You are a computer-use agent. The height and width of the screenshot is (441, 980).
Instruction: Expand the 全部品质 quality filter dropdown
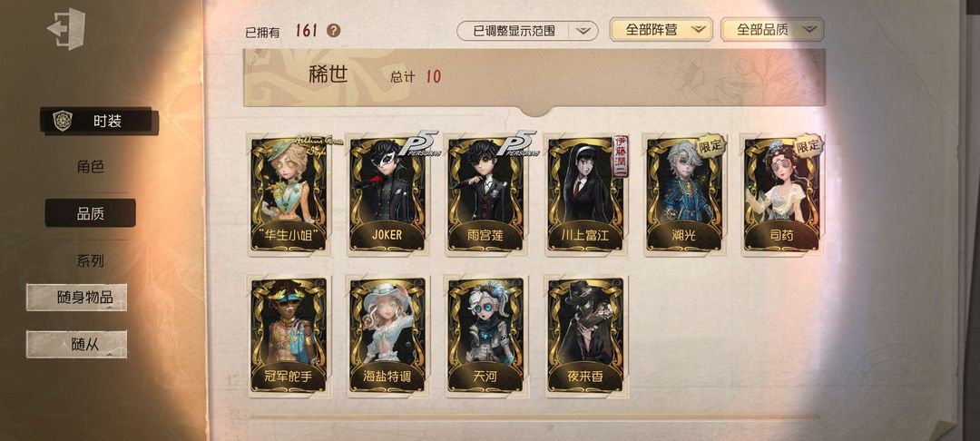[x=772, y=29]
